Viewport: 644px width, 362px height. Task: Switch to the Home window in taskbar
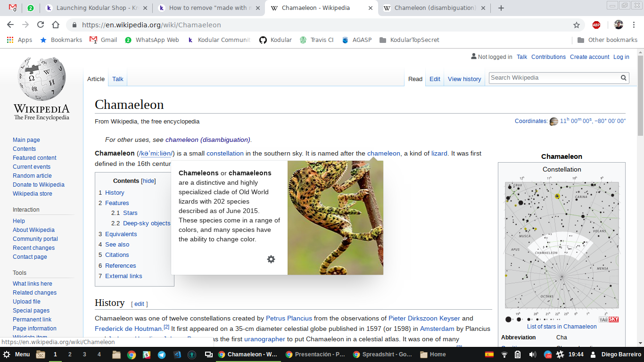(433, 354)
